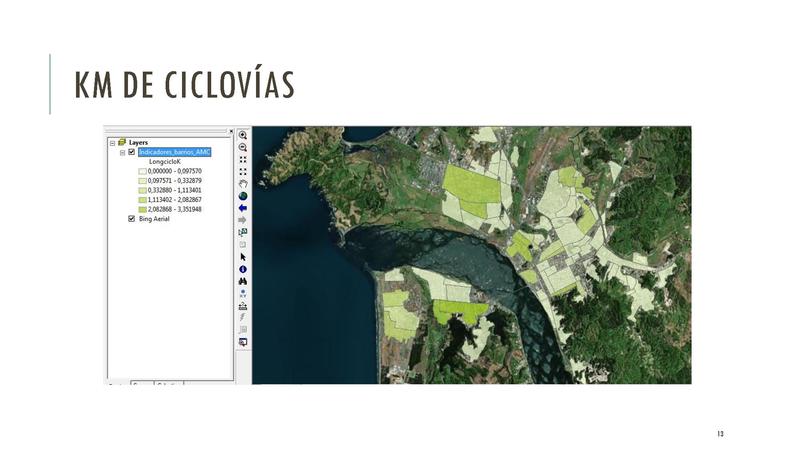Viewport: 800px width, 450px height.
Task: Click the LongcicloK field heading
Action: [165, 161]
